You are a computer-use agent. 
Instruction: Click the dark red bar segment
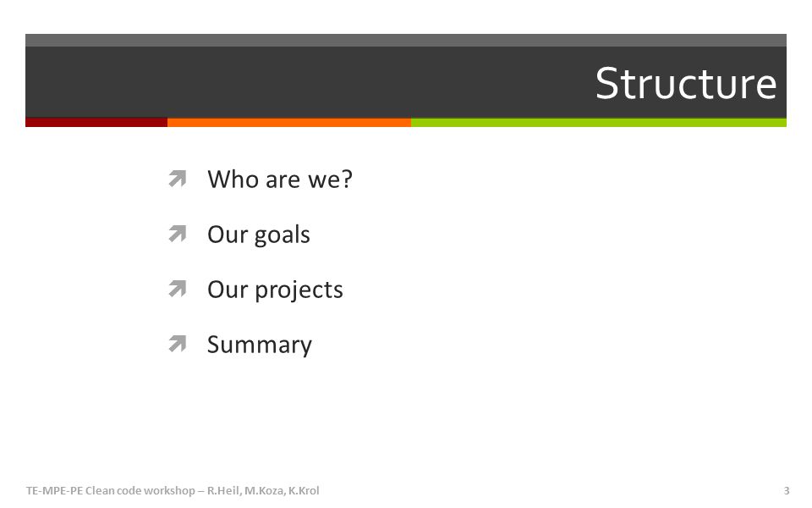pyautogui.click(x=96, y=122)
